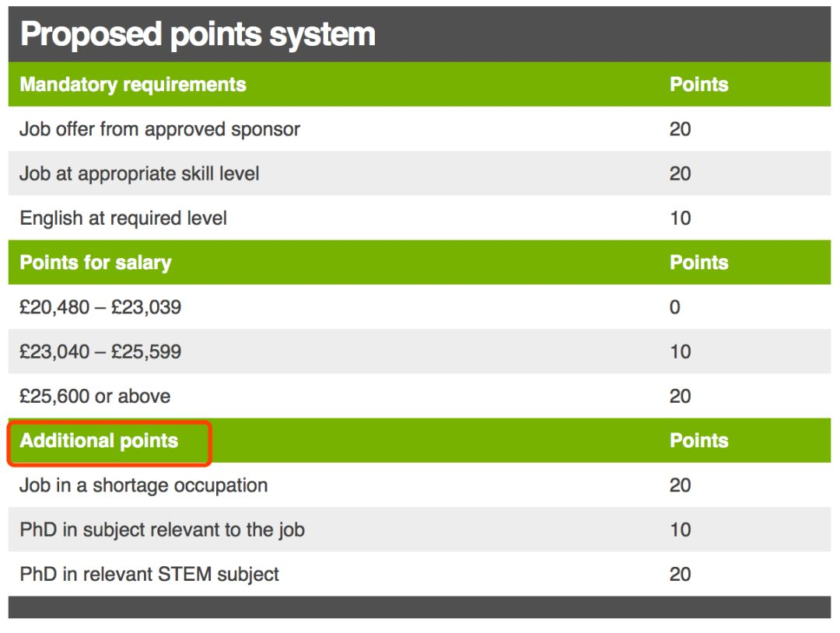Click 'PhD in subject relevant to the job'
The height and width of the screenshot is (633, 840).
point(163,530)
